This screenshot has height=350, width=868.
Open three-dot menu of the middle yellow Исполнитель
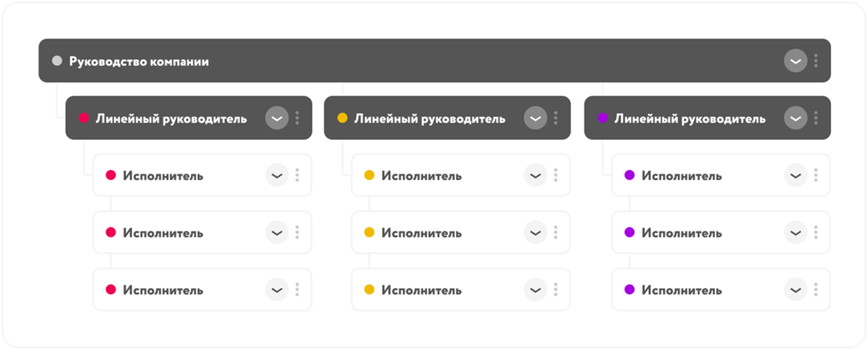coord(555,232)
